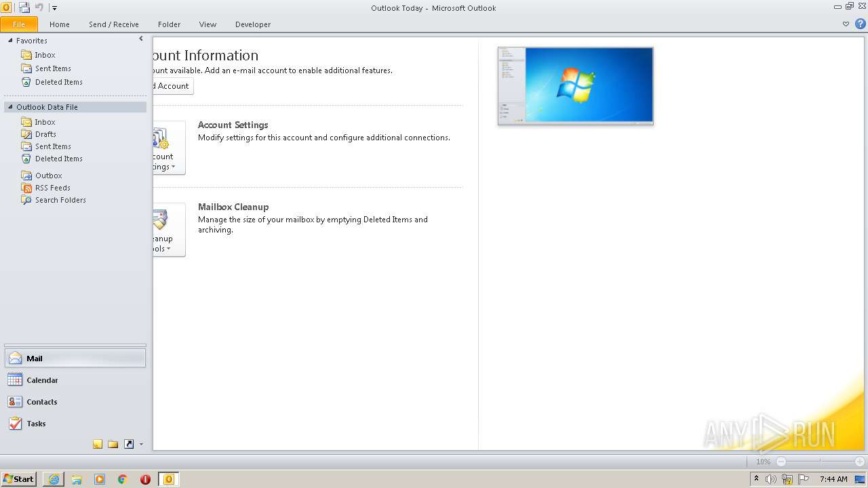The height and width of the screenshot is (488, 868).
Task: Click the zoom in plus button
Action: click(x=859, y=462)
